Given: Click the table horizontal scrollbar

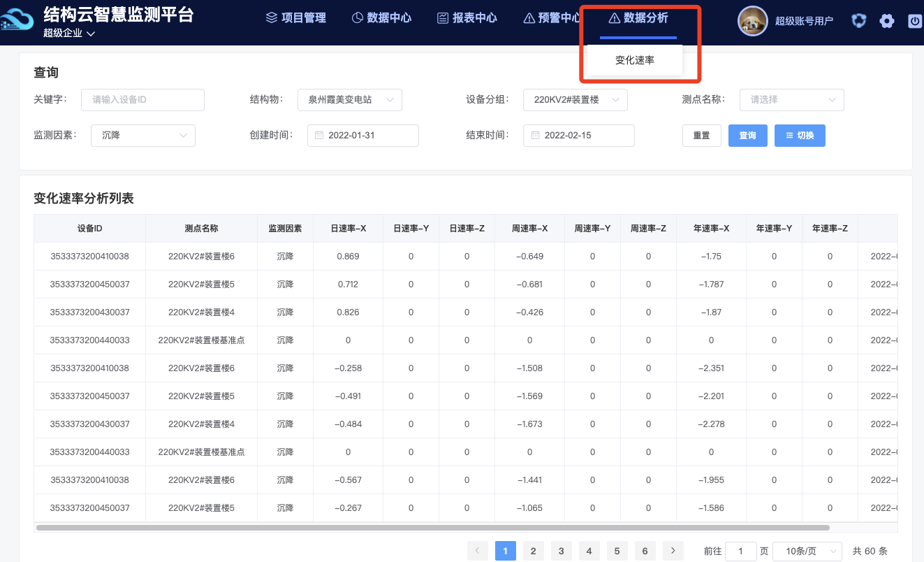Looking at the screenshot, I should coord(433,528).
